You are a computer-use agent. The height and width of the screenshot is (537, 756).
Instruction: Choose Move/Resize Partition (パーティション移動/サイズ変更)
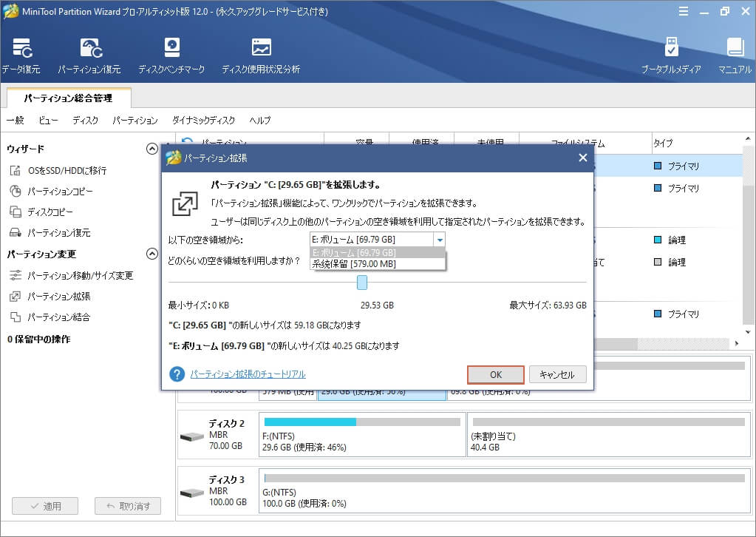point(80,275)
